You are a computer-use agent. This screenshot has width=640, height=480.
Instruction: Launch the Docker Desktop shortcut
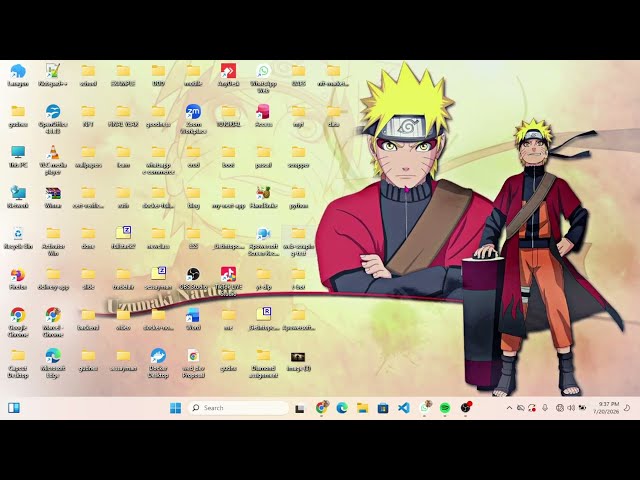(x=158, y=363)
